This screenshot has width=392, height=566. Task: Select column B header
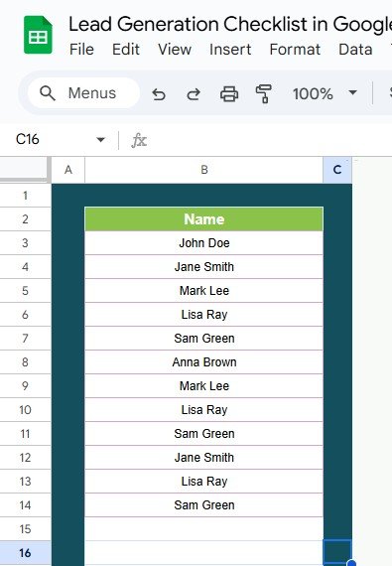pyautogui.click(x=204, y=170)
